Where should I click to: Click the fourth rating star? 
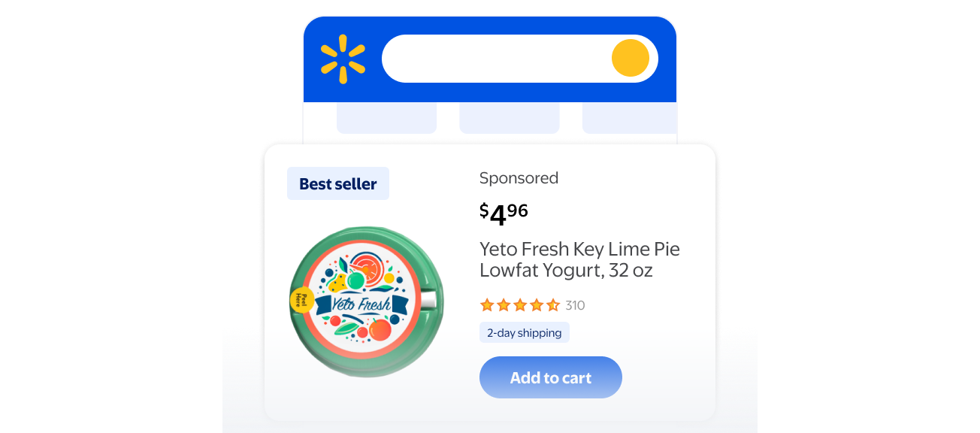tap(537, 305)
